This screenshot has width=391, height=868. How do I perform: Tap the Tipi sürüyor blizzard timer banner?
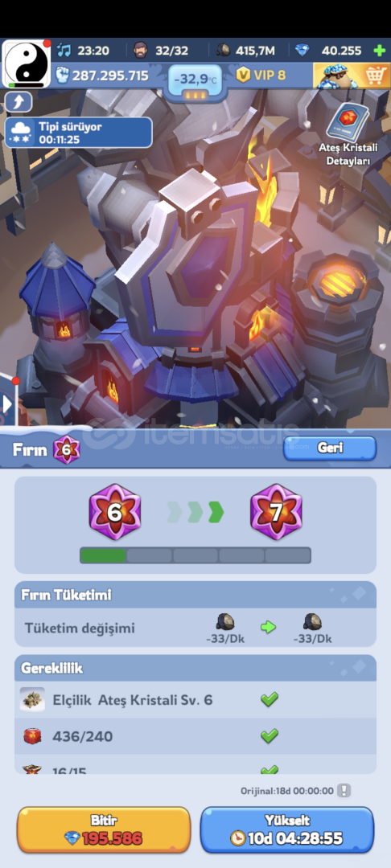[78, 133]
